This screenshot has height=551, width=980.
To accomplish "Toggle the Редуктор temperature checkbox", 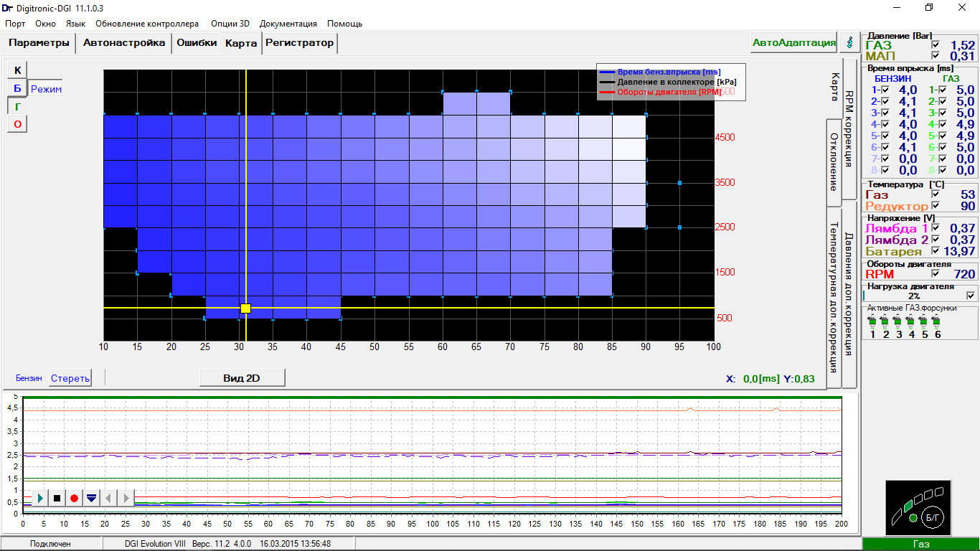I will coord(934,206).
